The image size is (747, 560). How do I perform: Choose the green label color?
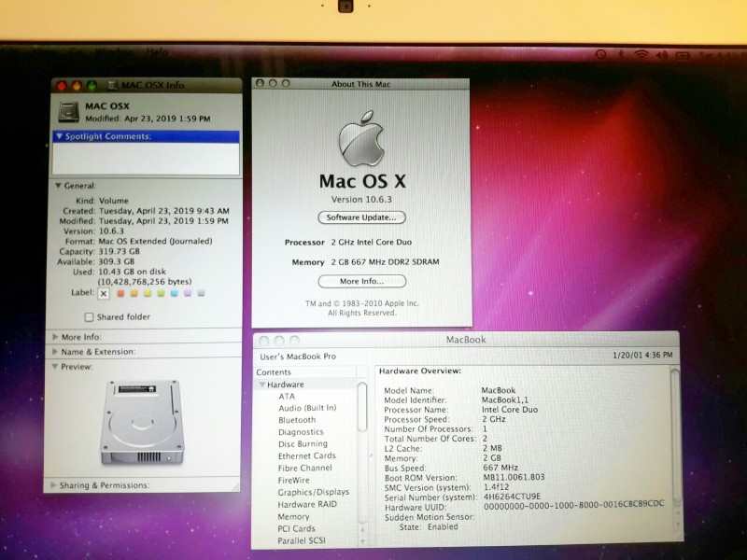click(161, 293)
